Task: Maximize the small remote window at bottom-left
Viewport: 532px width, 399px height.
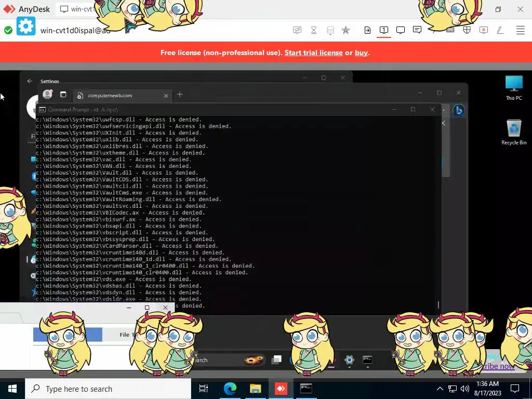Action: coord(147,308)
